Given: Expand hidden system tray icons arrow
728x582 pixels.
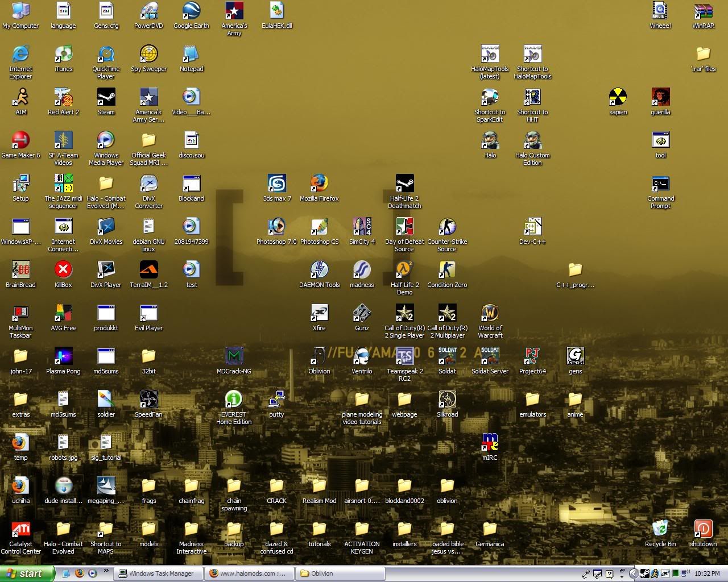Looking at the screenshot, I should (x=634, y=573).
